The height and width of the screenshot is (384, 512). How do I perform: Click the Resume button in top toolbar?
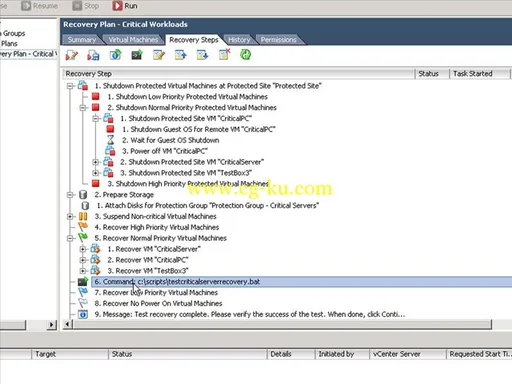click(39, 6)
